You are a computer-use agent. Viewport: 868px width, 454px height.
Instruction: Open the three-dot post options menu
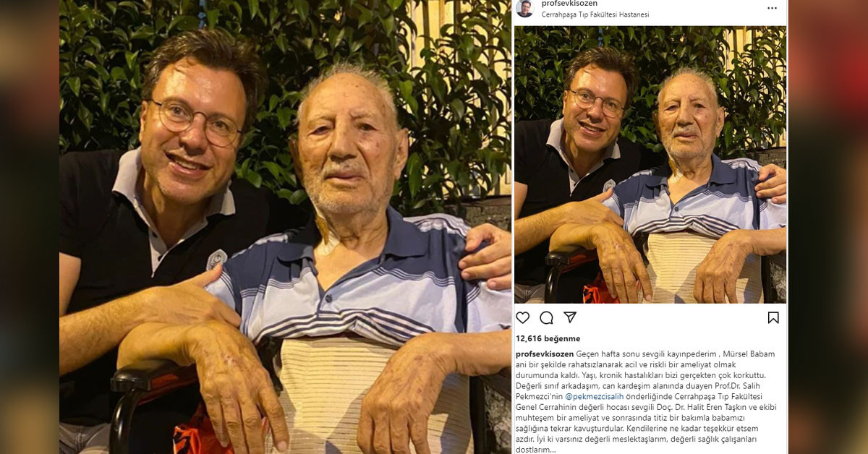(772, 8)
